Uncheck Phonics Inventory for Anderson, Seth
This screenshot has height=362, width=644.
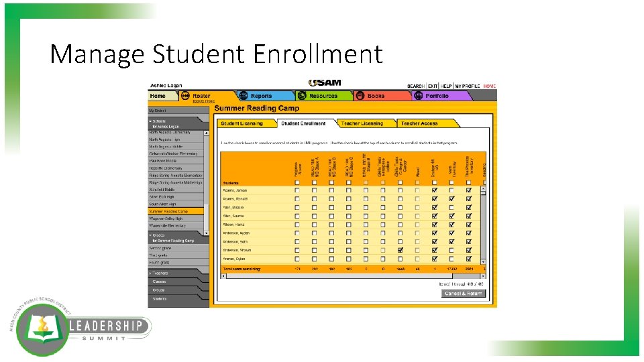coord(469,242)
